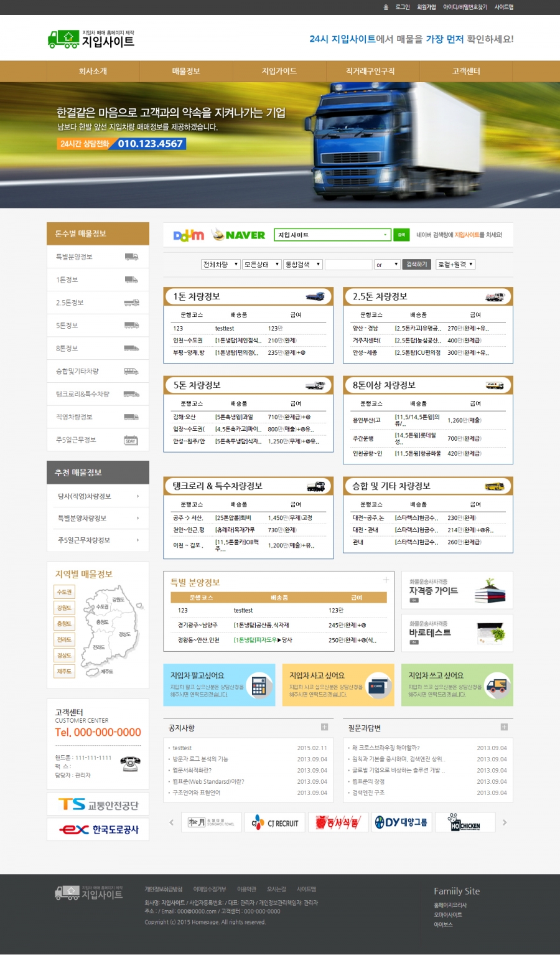Image resolution: width=560 pixels, height=955 pixels.
Task: Open the 모든상태 dropdown
Action: pos(261,265)
